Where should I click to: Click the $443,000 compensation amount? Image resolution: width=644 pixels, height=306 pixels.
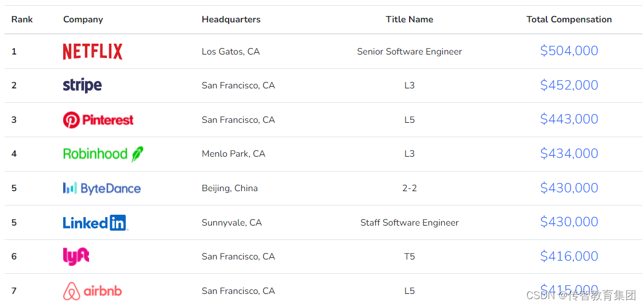[x=569, y=119]
